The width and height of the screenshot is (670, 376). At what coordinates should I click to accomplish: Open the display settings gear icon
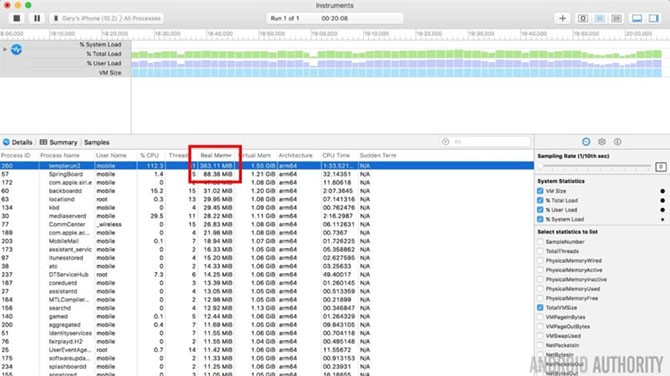tap(602, 141)
